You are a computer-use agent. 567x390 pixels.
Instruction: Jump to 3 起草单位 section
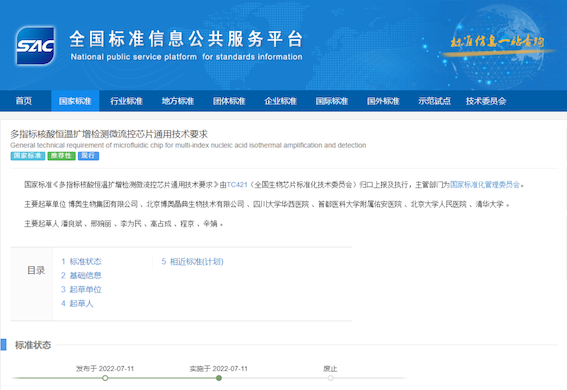(81, 290)
